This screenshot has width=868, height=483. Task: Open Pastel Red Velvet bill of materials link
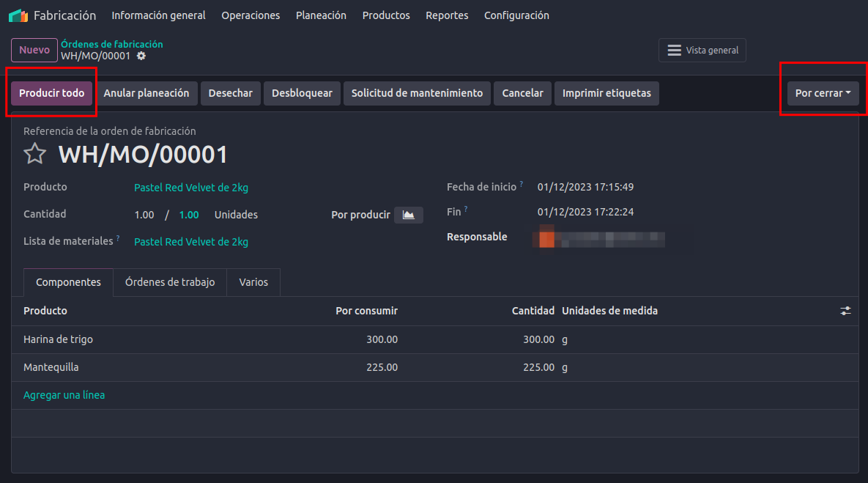click(191, 242)
